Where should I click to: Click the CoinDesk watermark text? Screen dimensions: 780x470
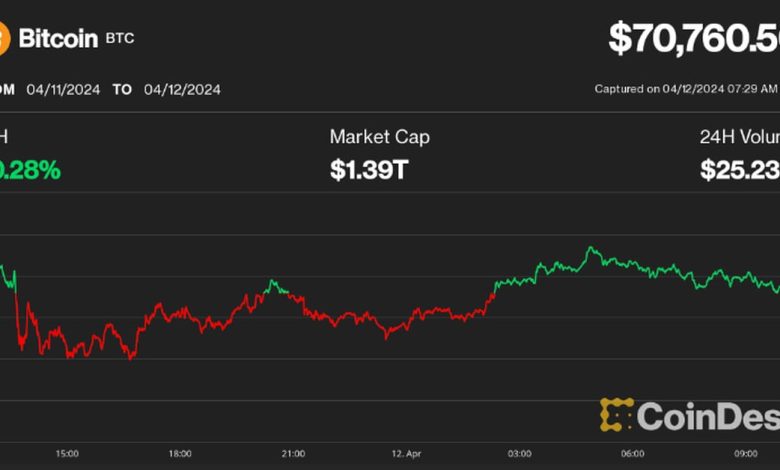point(708,416)
